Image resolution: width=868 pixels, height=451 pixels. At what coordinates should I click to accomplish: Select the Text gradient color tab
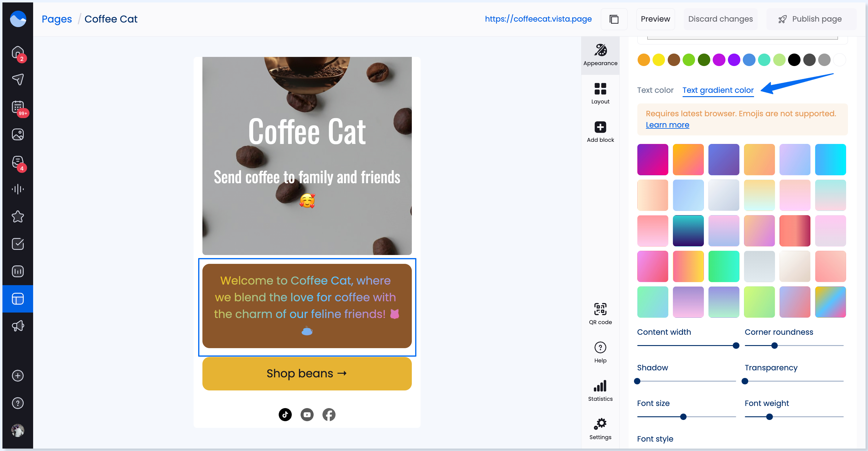coord(718,90)
